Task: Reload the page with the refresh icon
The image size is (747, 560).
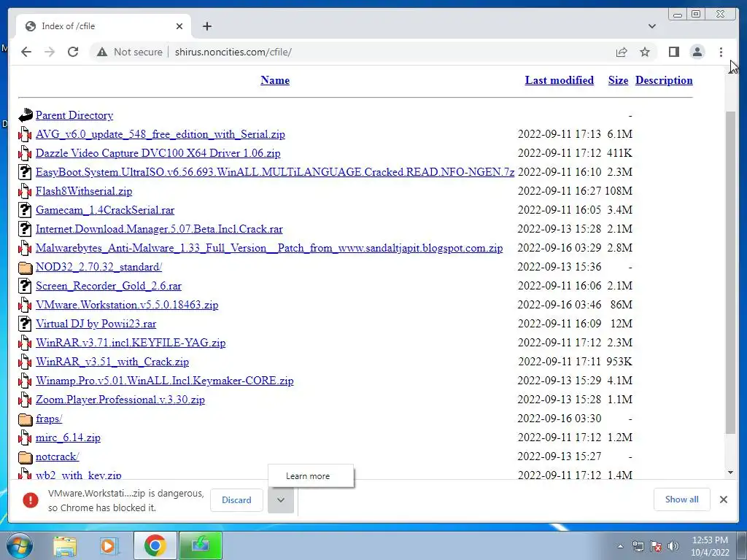Action: pyautogui.click(x=73, y=52)
